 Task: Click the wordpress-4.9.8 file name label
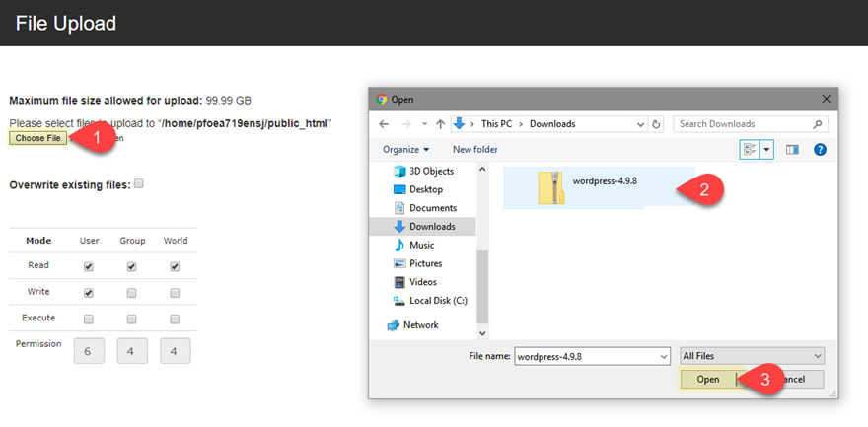pyautogui.click(x=605, y=180)
